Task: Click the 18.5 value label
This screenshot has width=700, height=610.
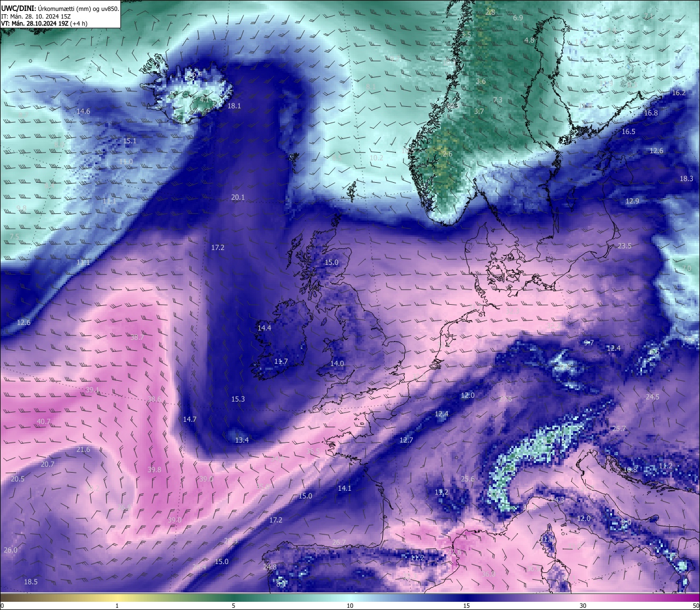Action: click(x=31, y=582)
